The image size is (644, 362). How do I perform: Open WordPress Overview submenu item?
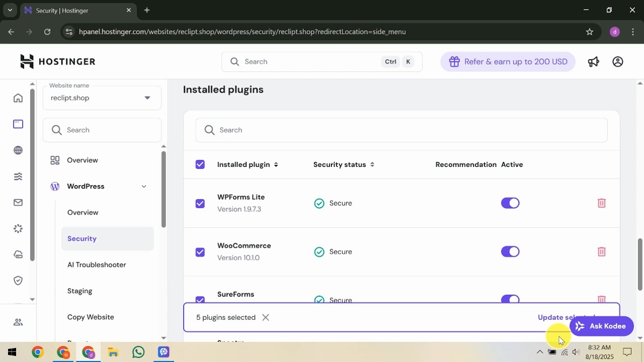pyautogui.click(x=83, y=213)
